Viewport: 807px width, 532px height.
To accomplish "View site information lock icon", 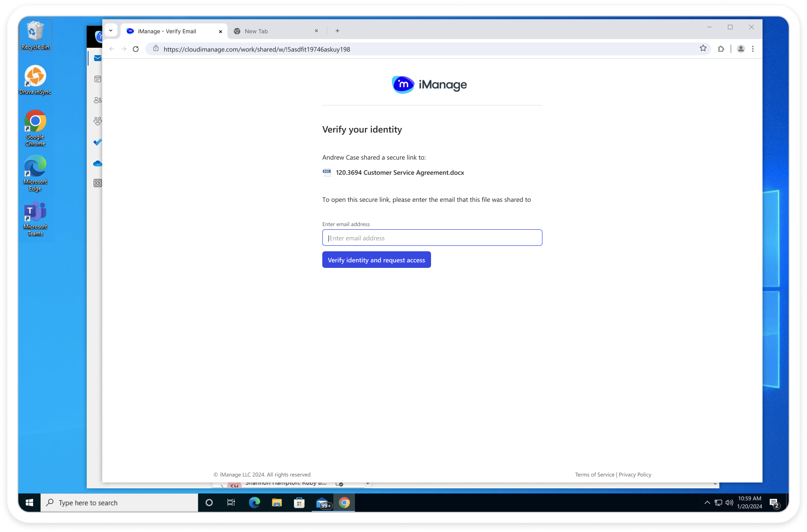I will click(156, 49).
